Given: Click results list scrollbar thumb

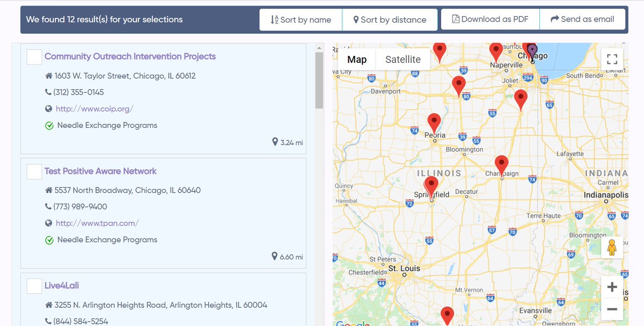Looking at the screenshot, I should pyautogui.click(x=319, y=81).
